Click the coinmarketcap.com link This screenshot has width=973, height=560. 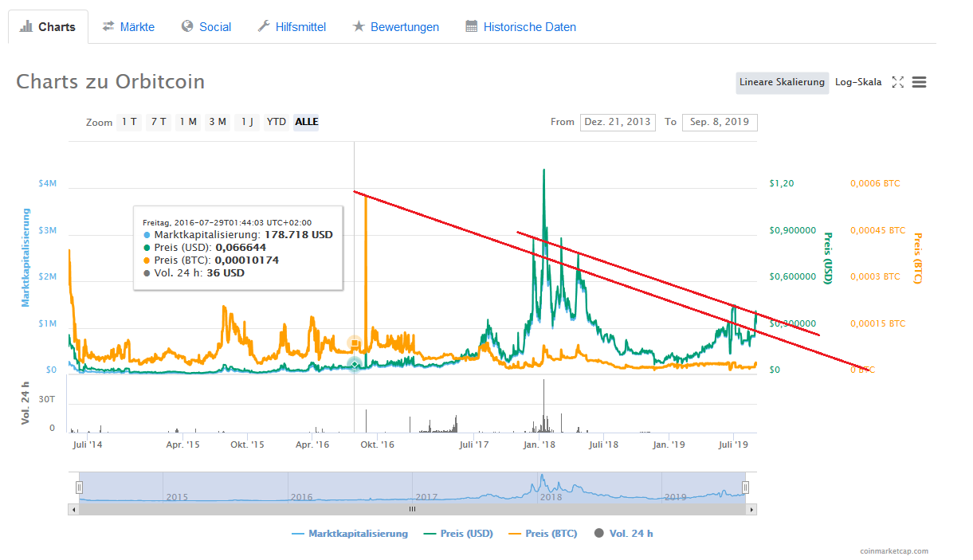pyautogui.click(x=893, y=550)
